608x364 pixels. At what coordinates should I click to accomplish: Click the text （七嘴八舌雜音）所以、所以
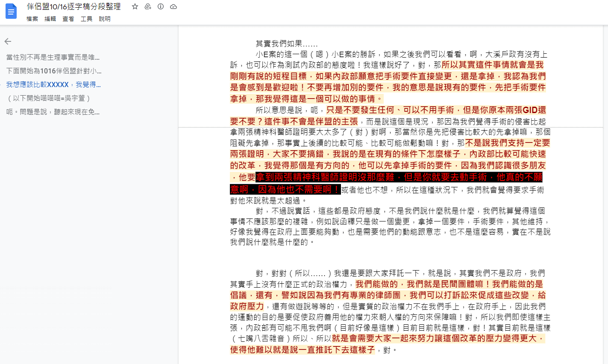[x=281, y=338]
